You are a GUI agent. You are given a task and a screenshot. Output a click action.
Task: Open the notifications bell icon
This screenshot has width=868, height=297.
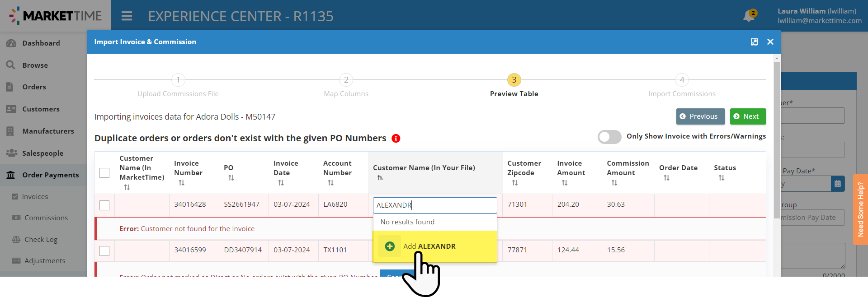pos(749,16)
